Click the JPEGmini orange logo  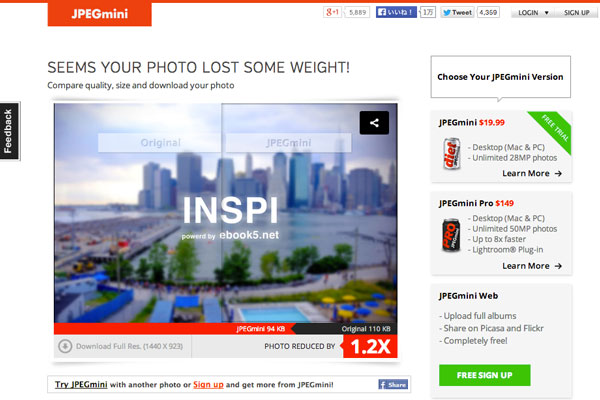(x=99, y=14)
